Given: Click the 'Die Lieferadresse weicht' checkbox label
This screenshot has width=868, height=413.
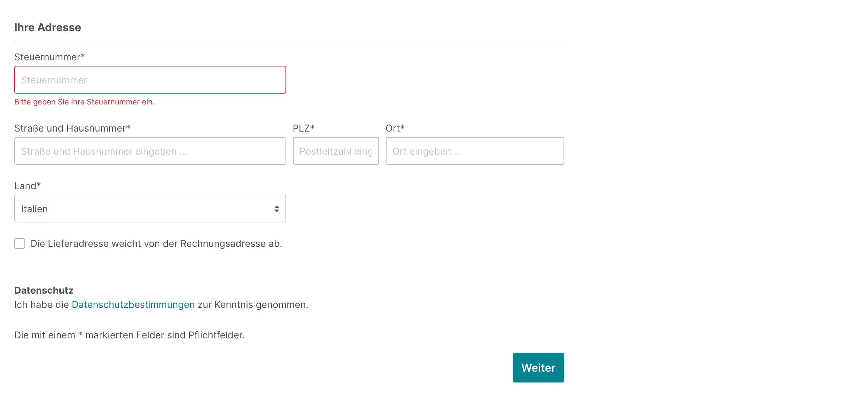Looking at the screenshot, I should [x=156, y=244].
